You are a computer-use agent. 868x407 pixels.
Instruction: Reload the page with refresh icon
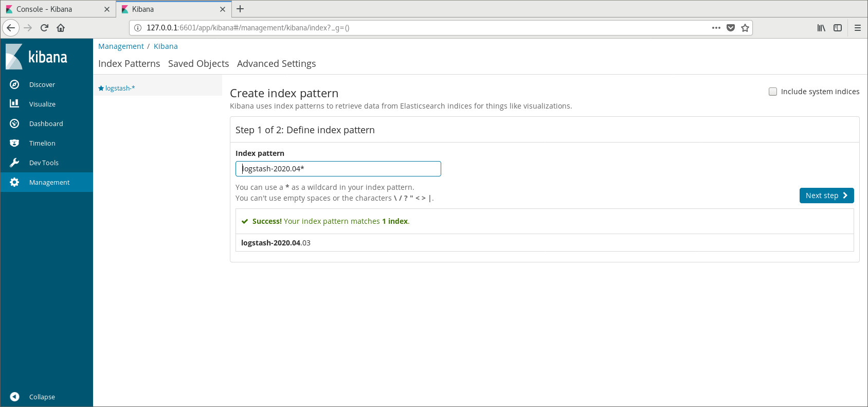coord(44,28)
